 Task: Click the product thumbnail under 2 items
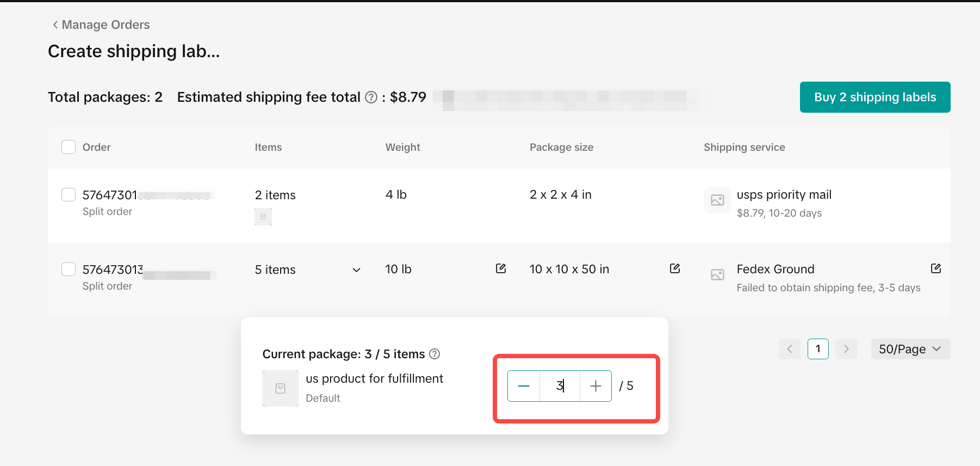point(263,217)
